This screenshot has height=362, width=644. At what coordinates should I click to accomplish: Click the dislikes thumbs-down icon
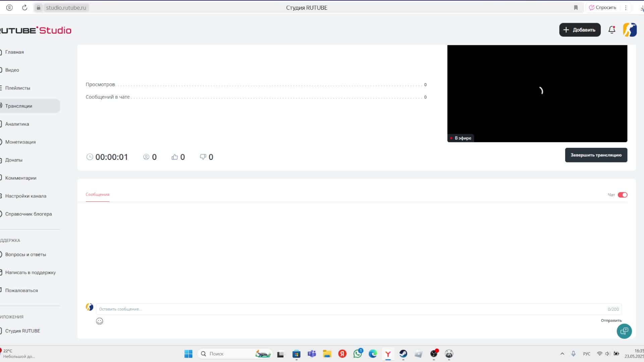(203, 157)
